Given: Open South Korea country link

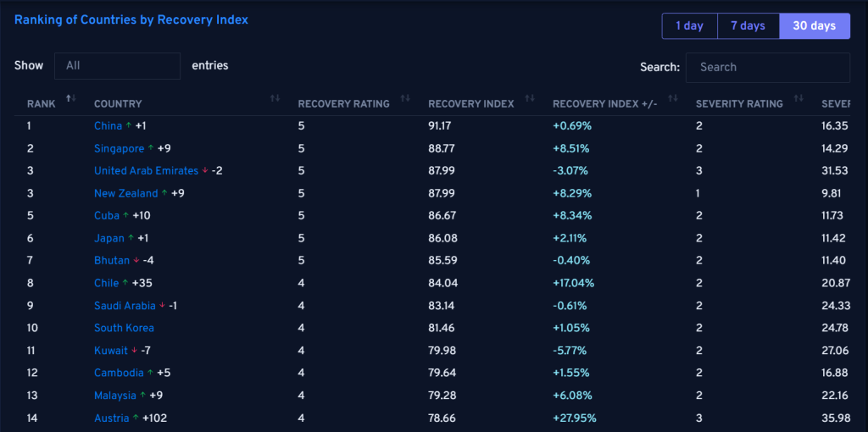Looking at the screenshot, I should tap(124, 328).
